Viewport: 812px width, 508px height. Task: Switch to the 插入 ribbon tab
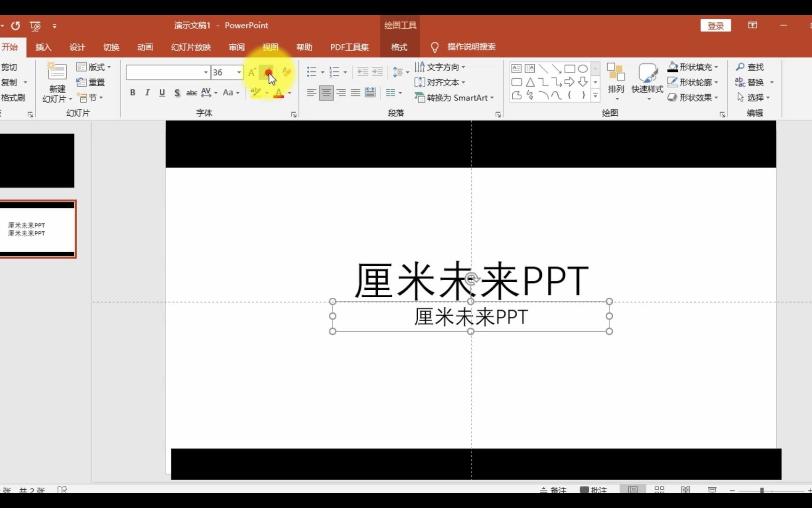click(x=43, y=47)
